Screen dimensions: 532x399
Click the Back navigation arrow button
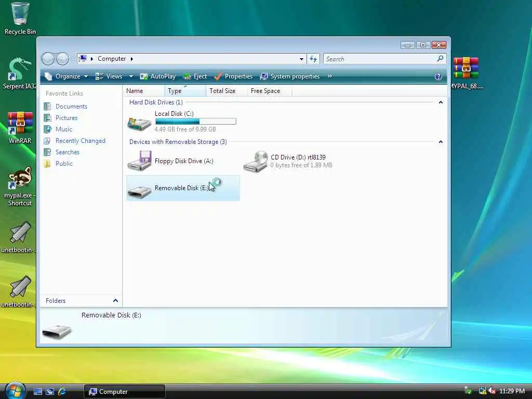48,59
